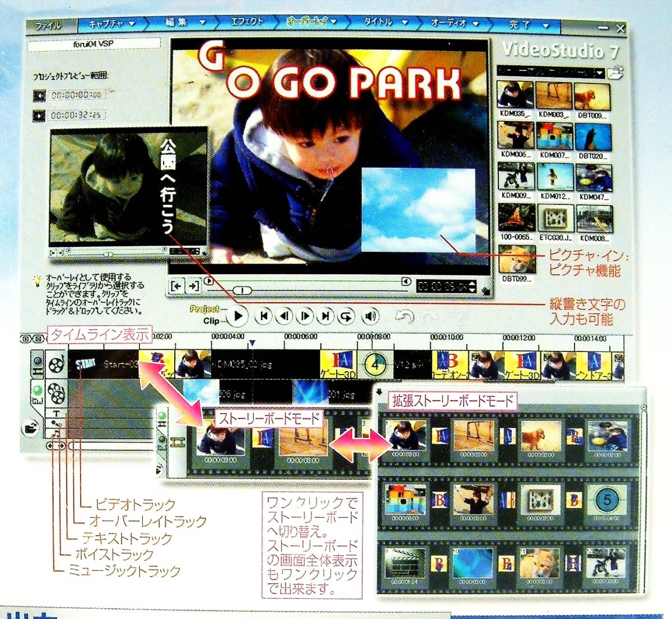This screenshot has height=619, width=672.
Task: Expand the オーディオ step dropdown arrow
Action: pyautogui.click(x=475, y=24)
